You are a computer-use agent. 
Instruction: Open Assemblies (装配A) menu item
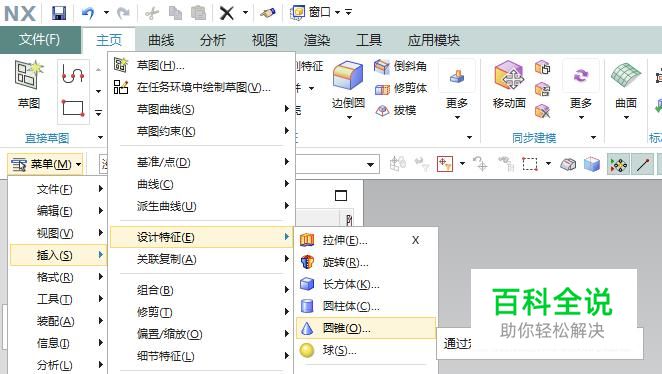pos(58,321)
